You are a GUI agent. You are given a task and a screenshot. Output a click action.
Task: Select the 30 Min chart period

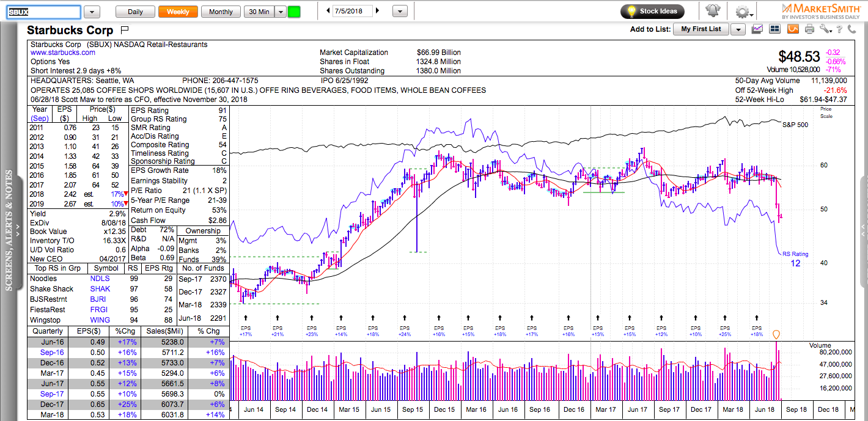(x=258, y=12)
